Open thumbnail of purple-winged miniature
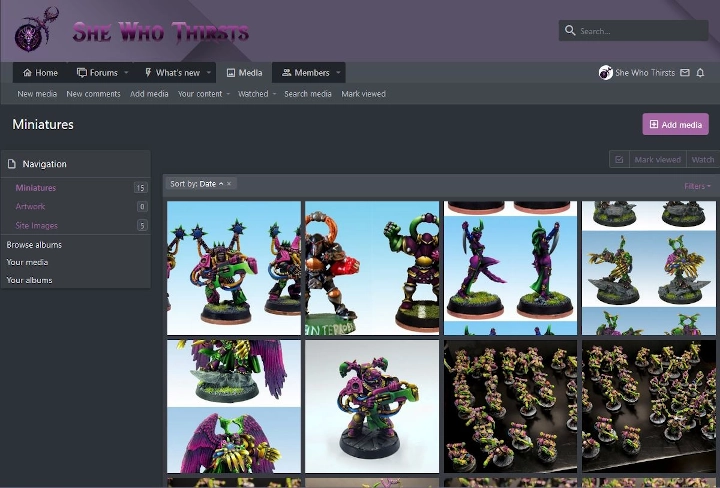This screenshot has height=488, width=720. (234, 406)
